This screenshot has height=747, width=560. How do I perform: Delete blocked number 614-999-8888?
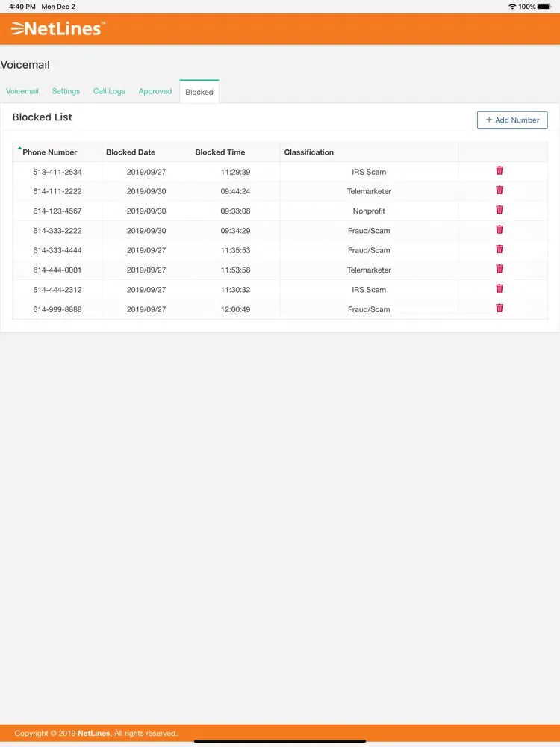coord(499,309)
